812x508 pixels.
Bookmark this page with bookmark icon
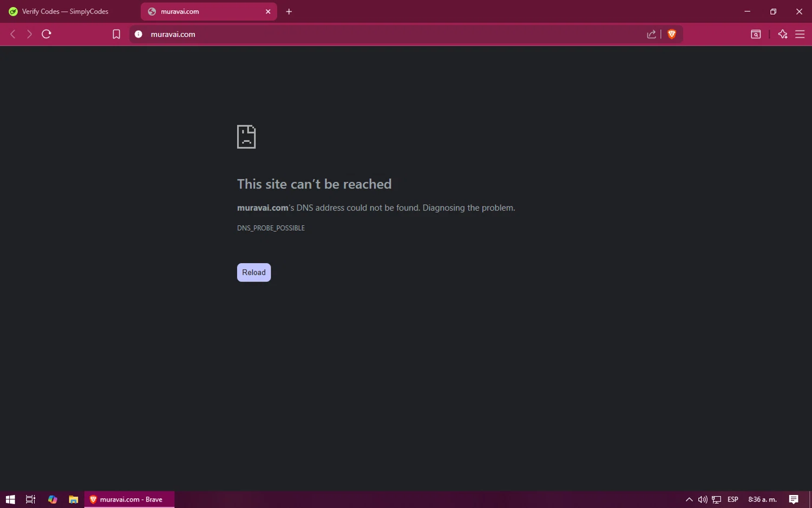pyautogui.click(x=116, y=34)
